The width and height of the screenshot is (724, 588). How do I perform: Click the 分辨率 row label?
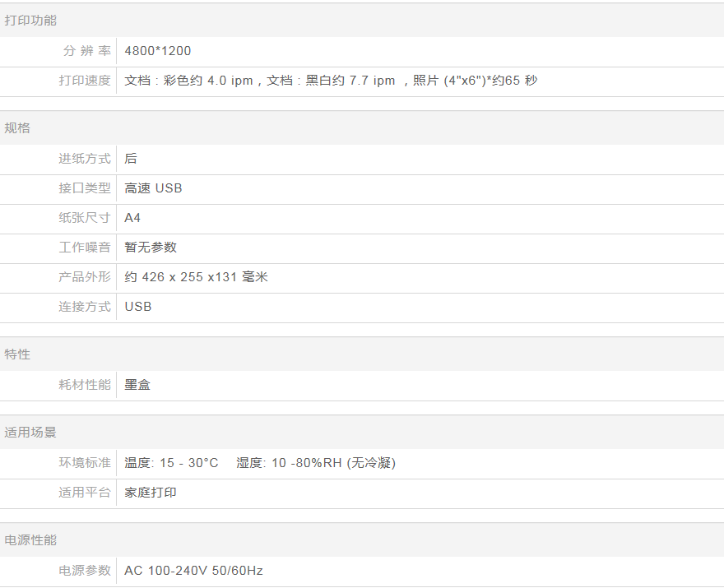click(x=86, y=51)
